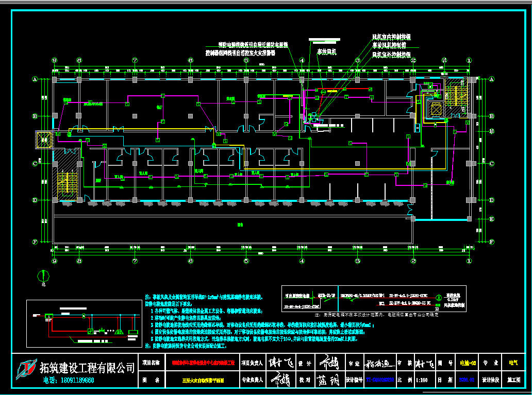The width and height of the screenshot is (532, 395).
Task: Click the 施工图 design stage cell
Action: tap(513, 380)
